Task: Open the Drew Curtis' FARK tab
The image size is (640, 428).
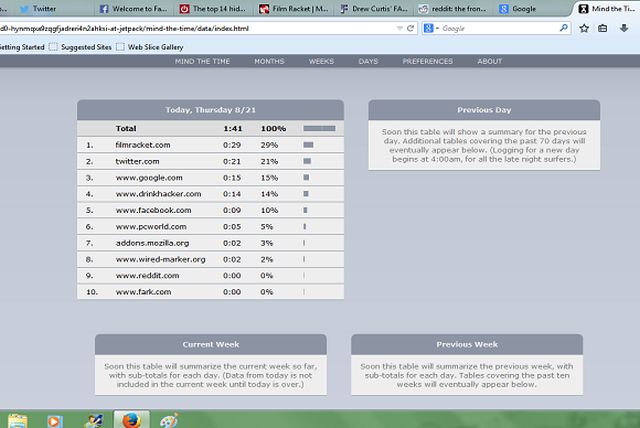Action: click(374, 9)
